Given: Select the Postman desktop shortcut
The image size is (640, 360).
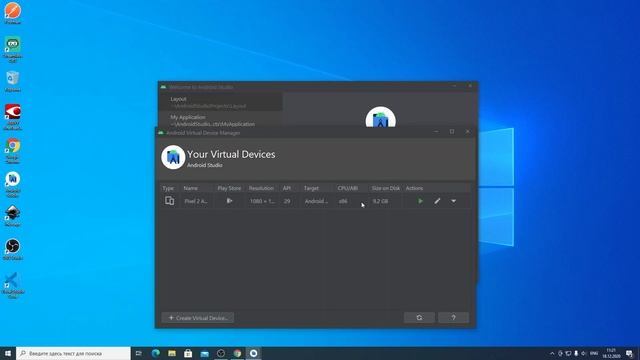Looking at the screenshot, I should 13,13.
